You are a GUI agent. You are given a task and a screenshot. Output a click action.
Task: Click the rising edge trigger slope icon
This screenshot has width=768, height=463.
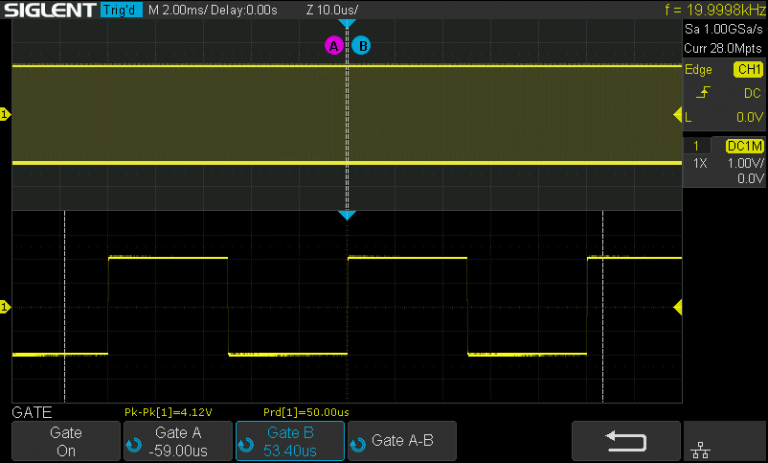pos(706,93)
